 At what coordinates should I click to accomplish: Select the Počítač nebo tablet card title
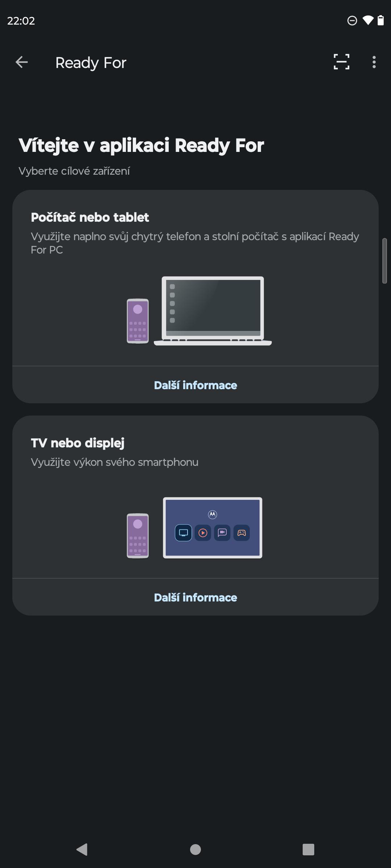coord(90,217)
